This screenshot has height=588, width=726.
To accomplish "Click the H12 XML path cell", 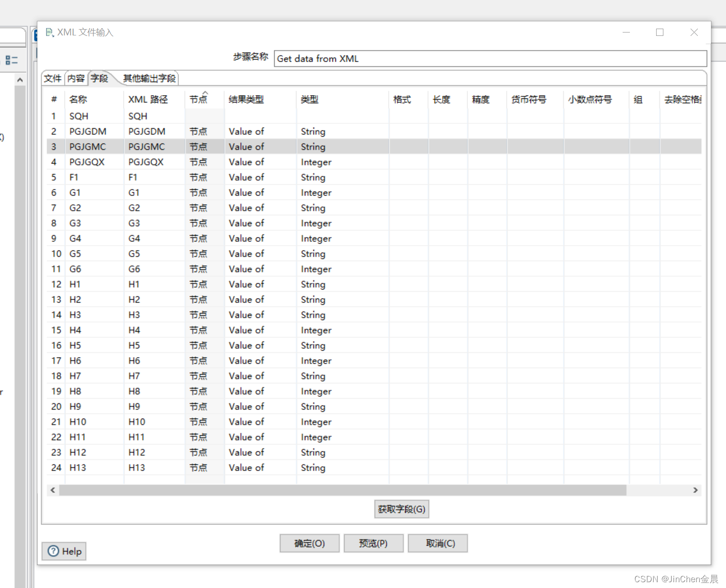I will [x=154, y=452].
